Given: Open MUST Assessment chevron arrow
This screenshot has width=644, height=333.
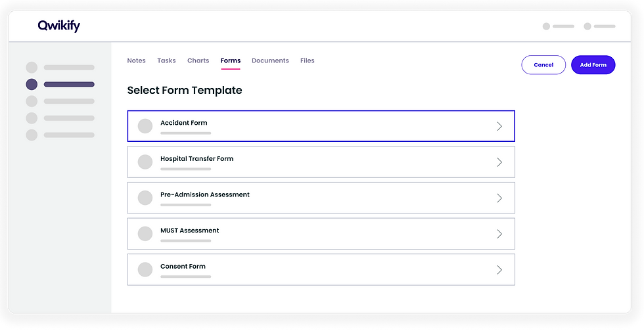Looking at the screenshot, I should tap(499, 234).
